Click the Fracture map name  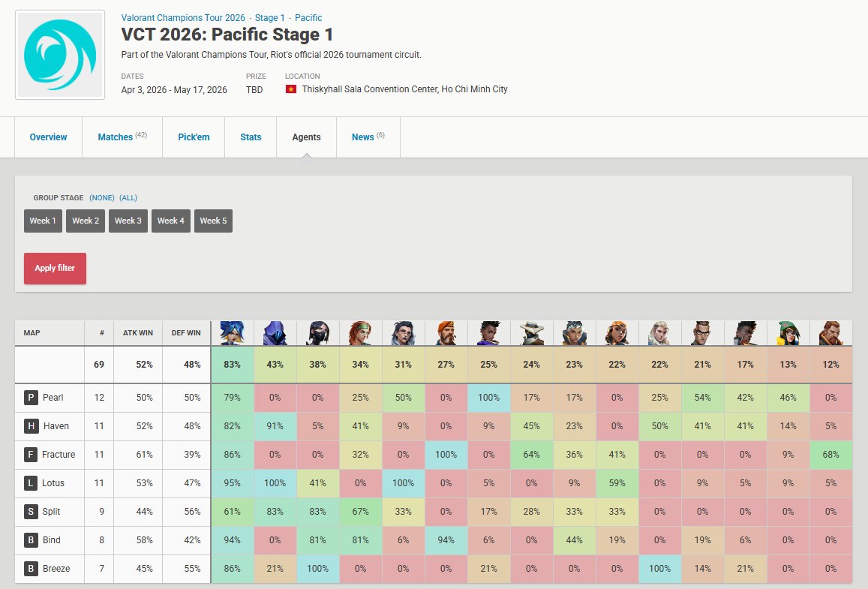click(x=58, y=455)
